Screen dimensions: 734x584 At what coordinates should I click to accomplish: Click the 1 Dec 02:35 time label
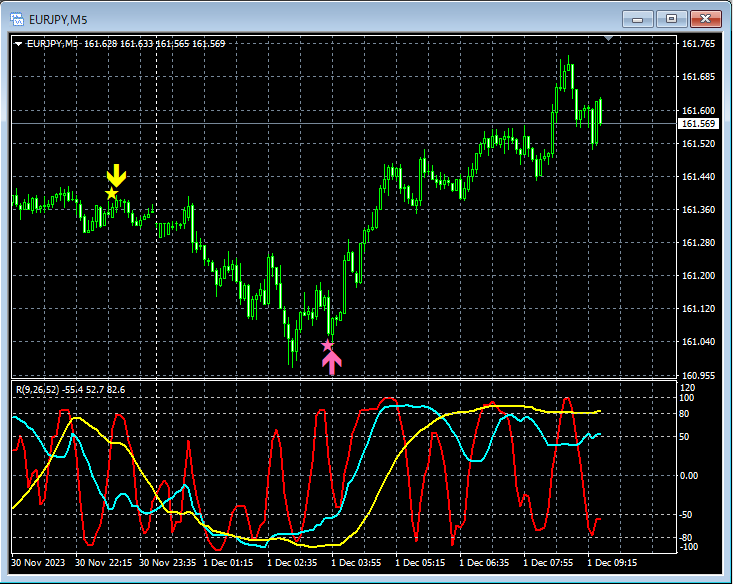292,562
